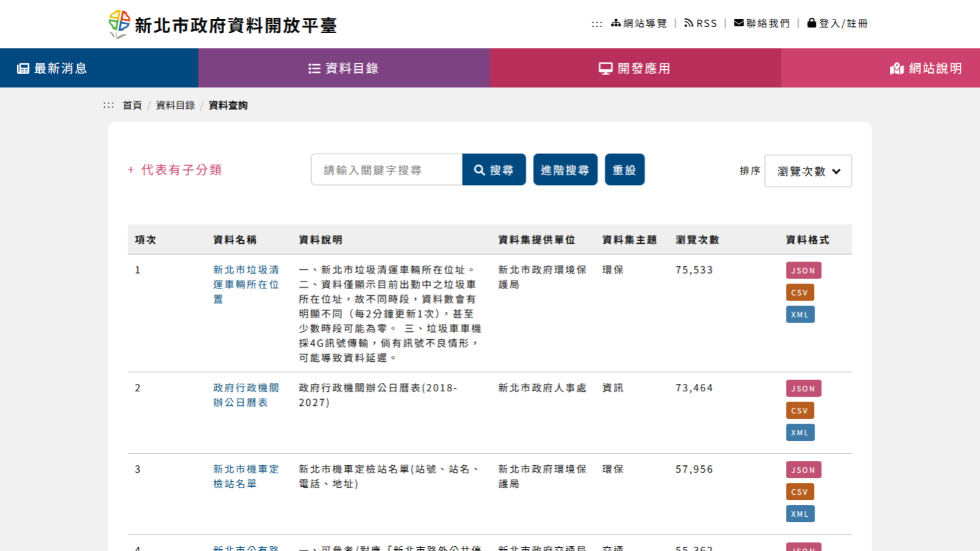
Task: Click the 重設 reset button
Action: [625, 170]
